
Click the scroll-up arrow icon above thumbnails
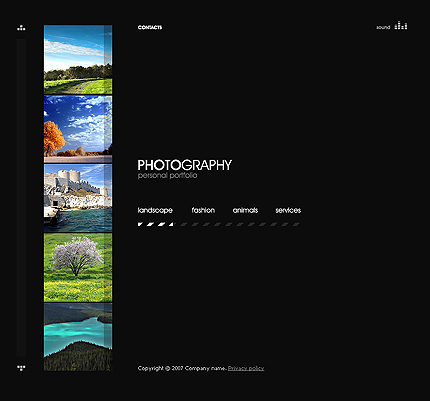(21, 28)
